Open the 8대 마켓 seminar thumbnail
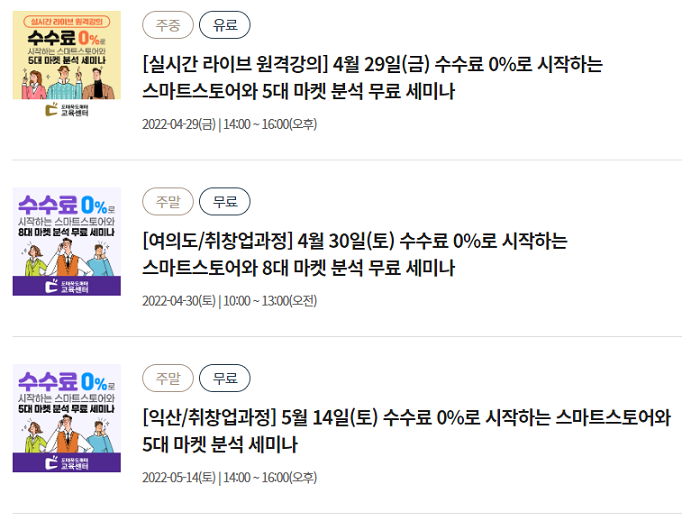This screenshot has height=521, width=682. [x=67, y=241]
